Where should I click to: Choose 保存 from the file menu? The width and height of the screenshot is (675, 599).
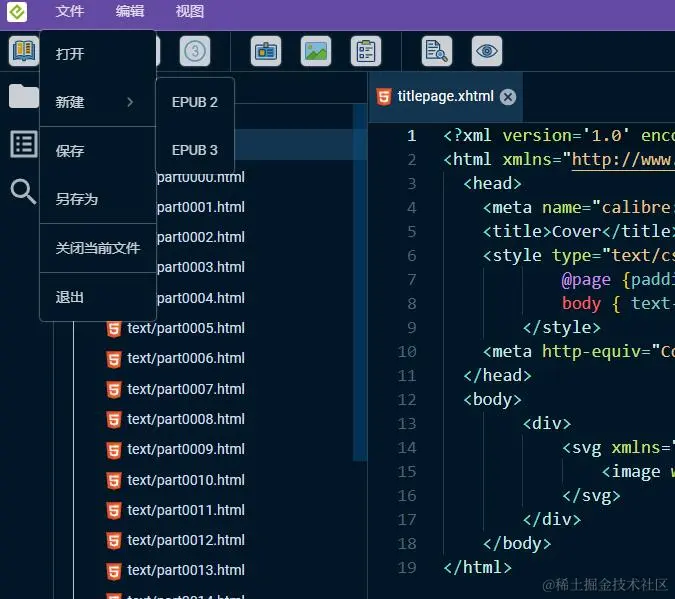point(98,151)
